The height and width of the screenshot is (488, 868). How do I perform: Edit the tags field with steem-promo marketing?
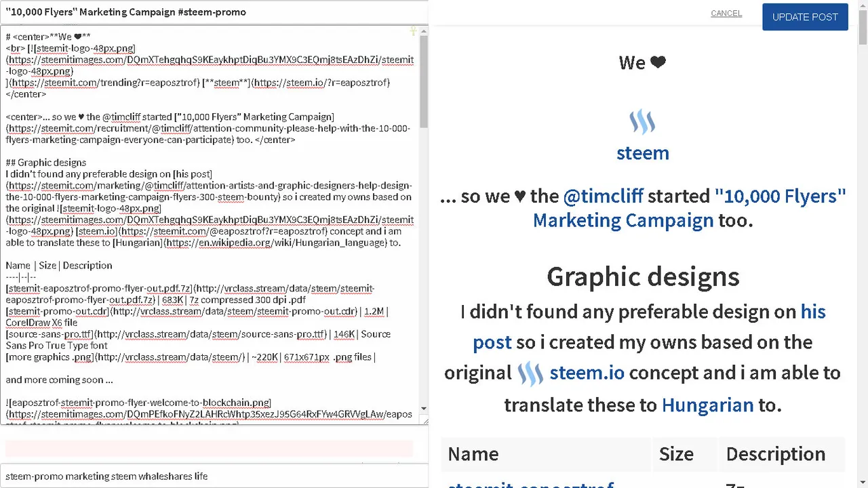[x=214, y=476]
